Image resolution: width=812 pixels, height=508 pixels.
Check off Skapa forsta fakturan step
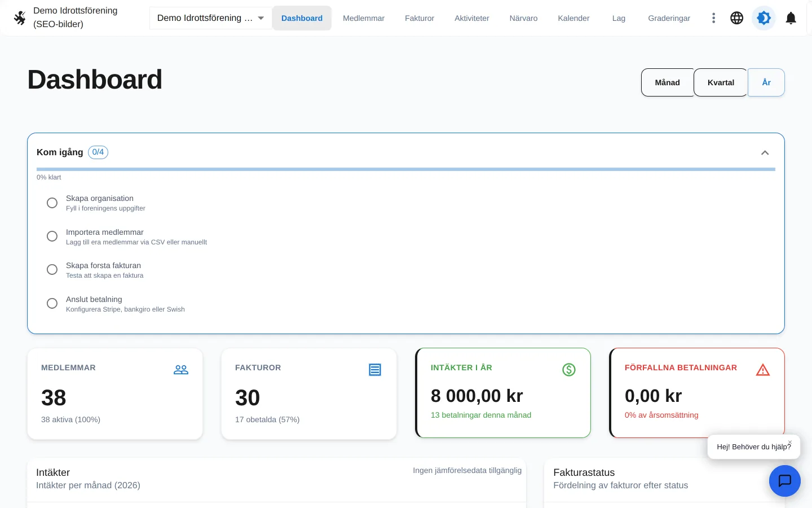pos(52,270)
